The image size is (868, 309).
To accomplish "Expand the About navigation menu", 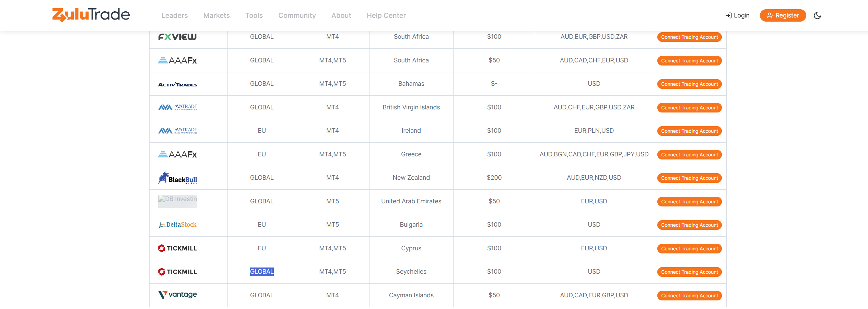I will [341, 15].
